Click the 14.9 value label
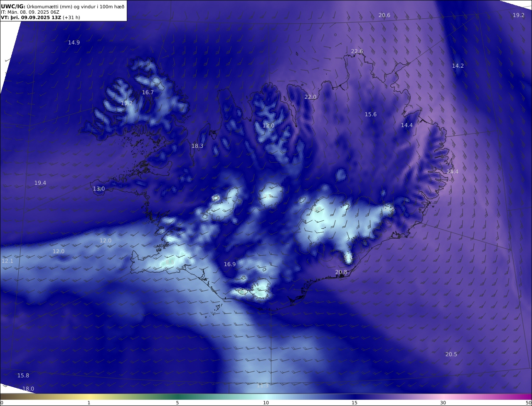The height and width of the screenshot is (406, 532). point(74,42)
